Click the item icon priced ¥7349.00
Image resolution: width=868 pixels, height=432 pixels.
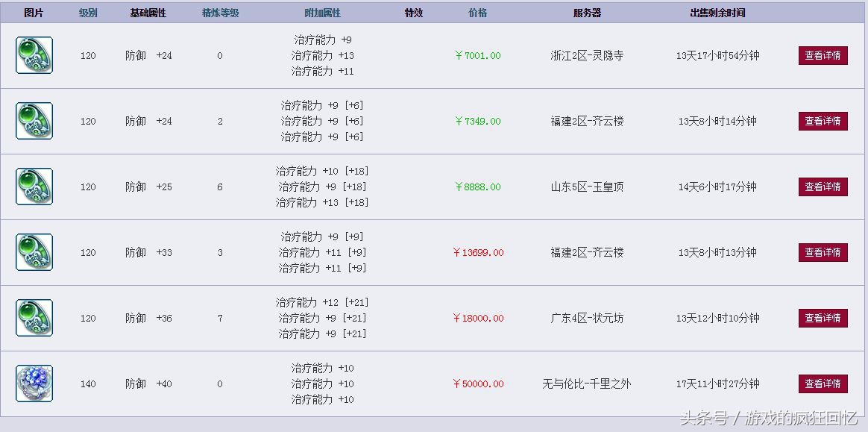(x=34, y=121)
